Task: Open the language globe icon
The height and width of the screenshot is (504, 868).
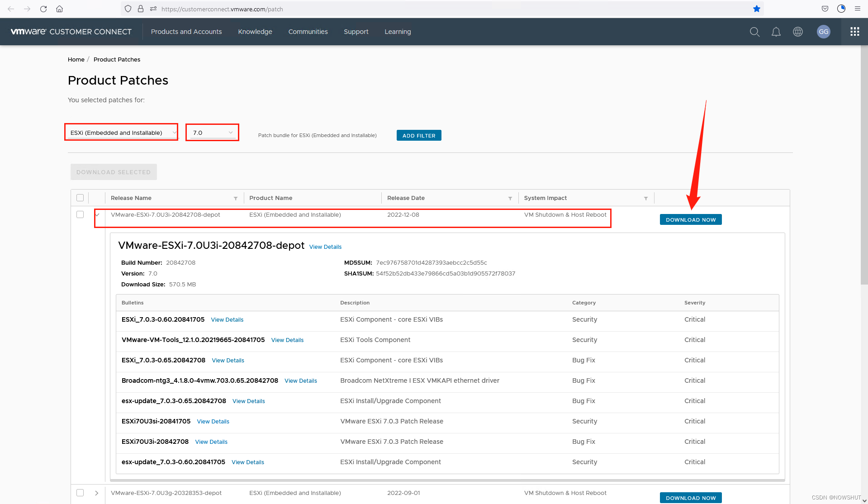Action: point(798,32)
